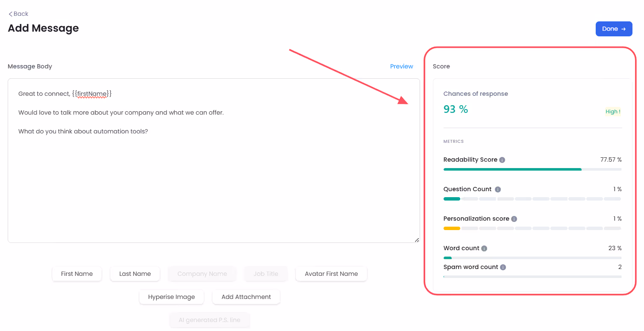Click the Score panel title

[x=441, y=66]
